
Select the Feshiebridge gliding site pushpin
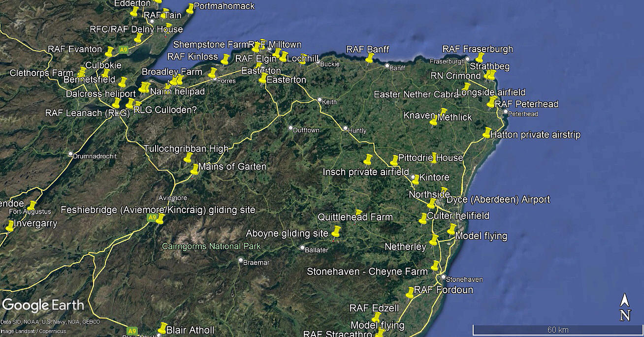click(x=160, y=218)
